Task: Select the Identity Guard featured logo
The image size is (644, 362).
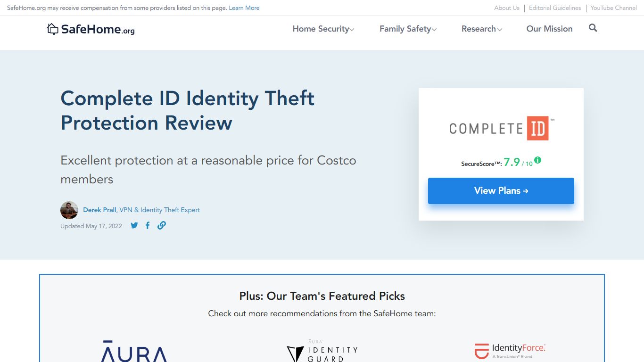Action: (322, 351)
